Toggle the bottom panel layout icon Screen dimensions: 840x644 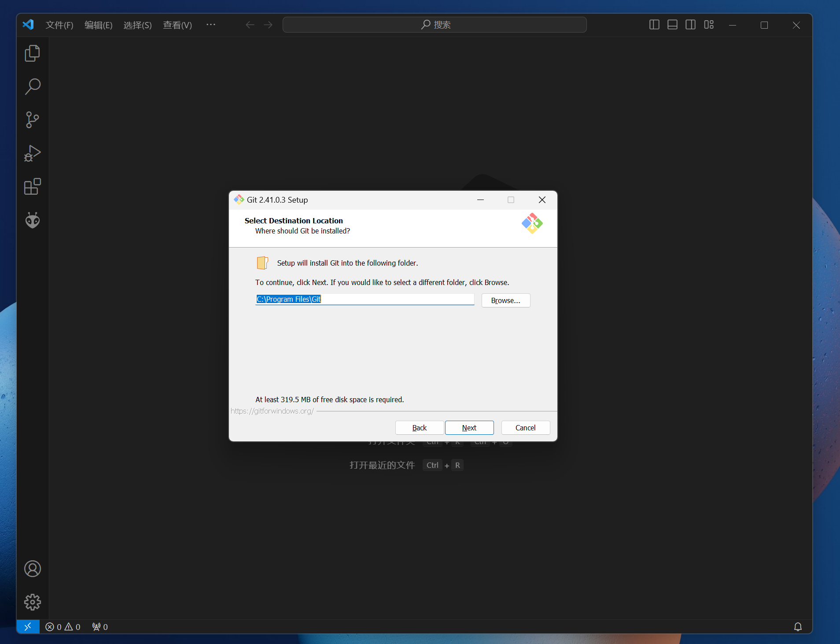click(x=672, y=25)
